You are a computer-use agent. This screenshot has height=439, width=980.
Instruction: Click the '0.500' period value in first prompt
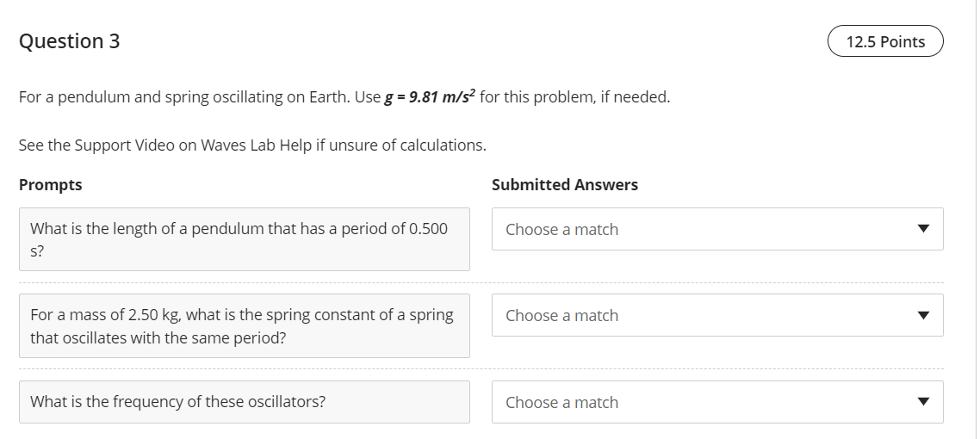coord(428,229)
